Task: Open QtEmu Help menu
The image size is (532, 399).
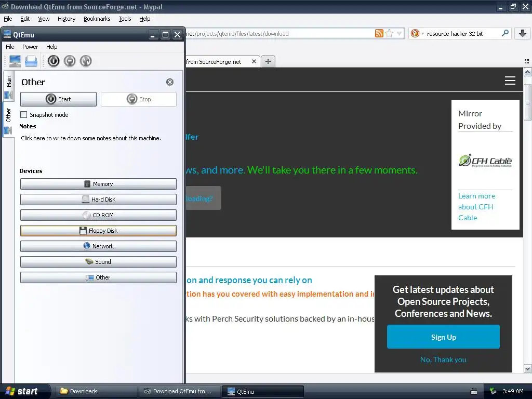Action: click(x=51, y=47)
